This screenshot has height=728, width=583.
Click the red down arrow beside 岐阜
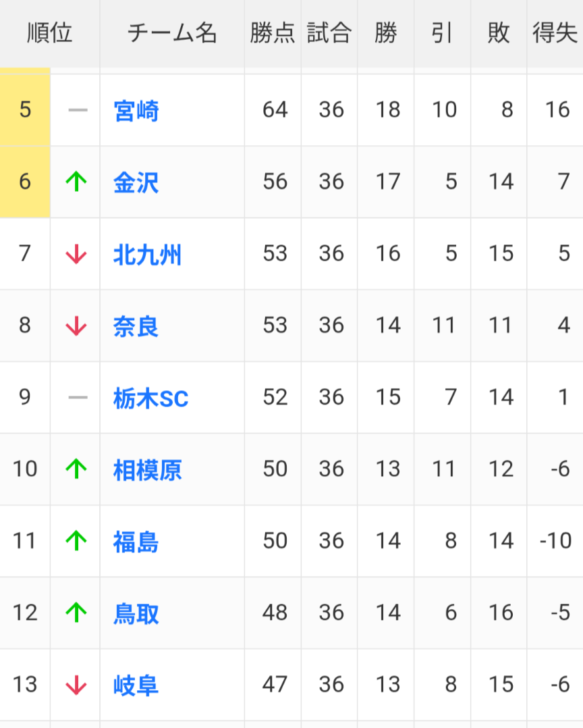[x=76, y=685]
